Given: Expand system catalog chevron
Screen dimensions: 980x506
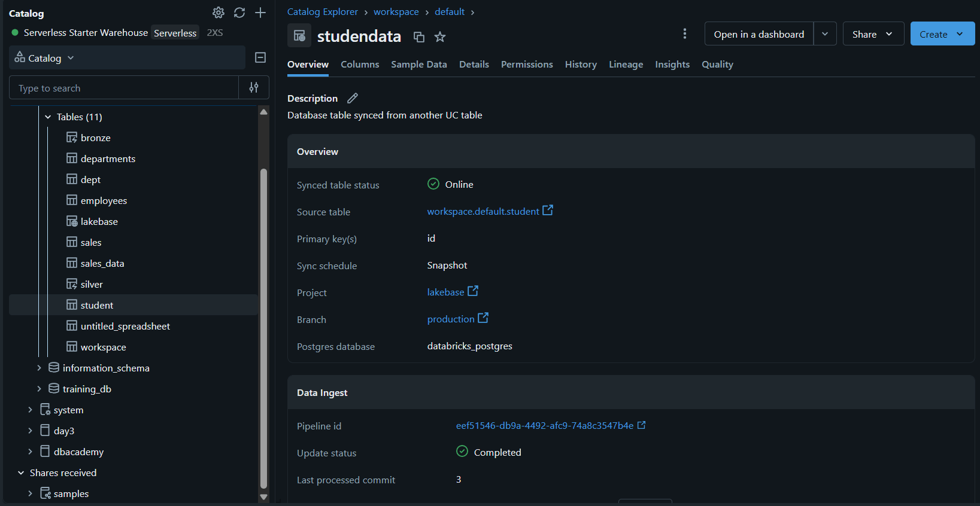Looking at the screenshot, I should pos(30,410).
